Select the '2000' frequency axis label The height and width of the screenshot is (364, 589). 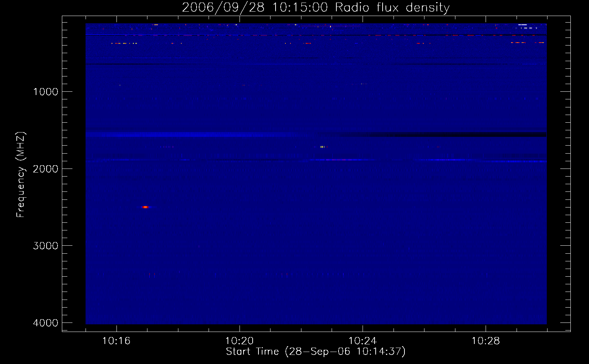46,169
